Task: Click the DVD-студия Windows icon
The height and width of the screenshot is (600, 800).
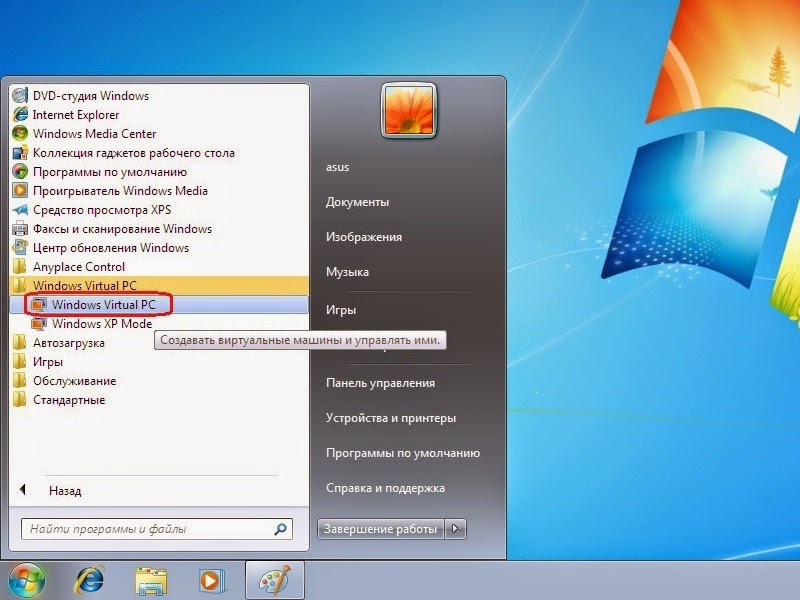Action: point(20,95)
